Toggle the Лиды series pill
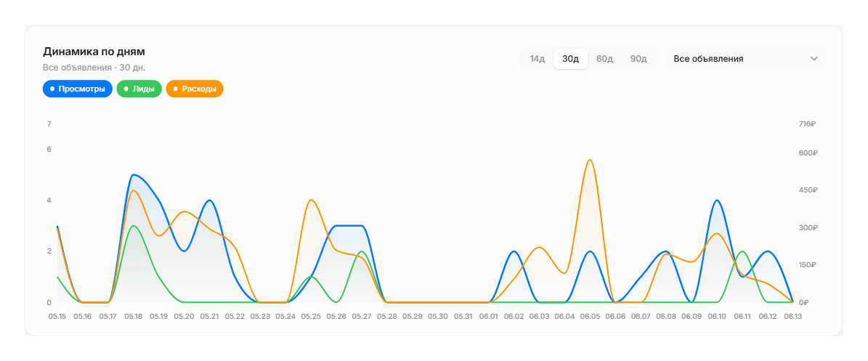Screen dimensions: 868x361 (x=139, y=89)
